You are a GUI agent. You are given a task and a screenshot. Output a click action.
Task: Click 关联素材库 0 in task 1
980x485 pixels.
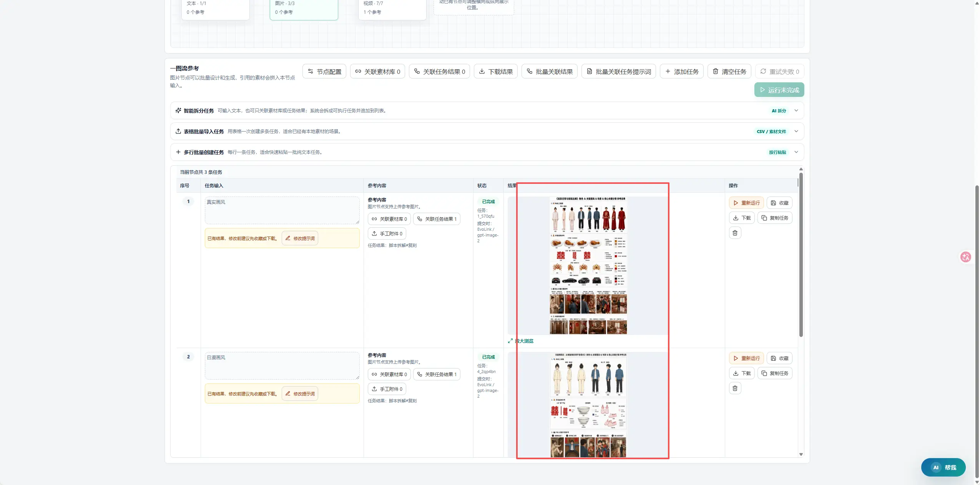(389, 219)
